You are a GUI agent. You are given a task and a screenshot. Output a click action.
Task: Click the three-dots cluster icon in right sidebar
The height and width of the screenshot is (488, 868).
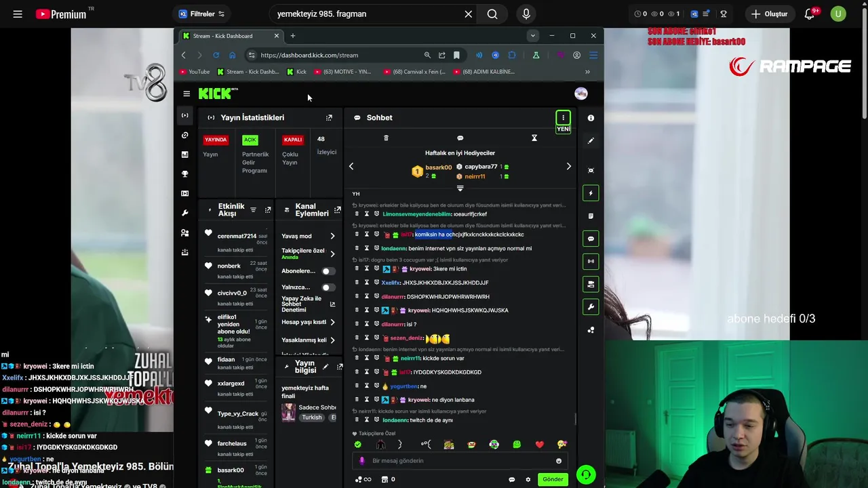pos(591,330)
